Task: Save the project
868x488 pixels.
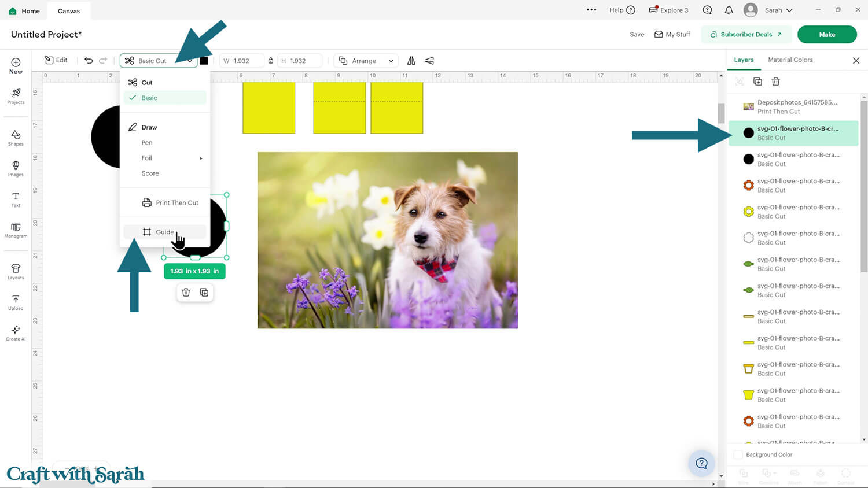Action: (637, 35)
